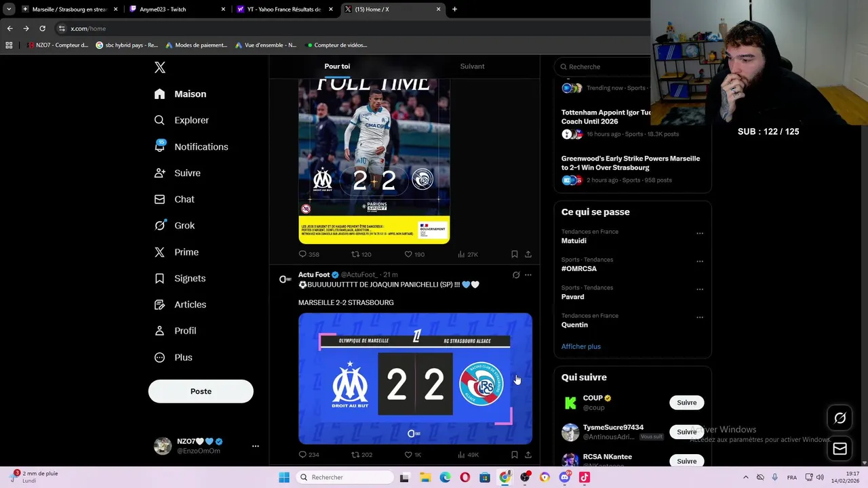
Task: Open the Opera browser taskbar icon
Action: click(465, 477)
